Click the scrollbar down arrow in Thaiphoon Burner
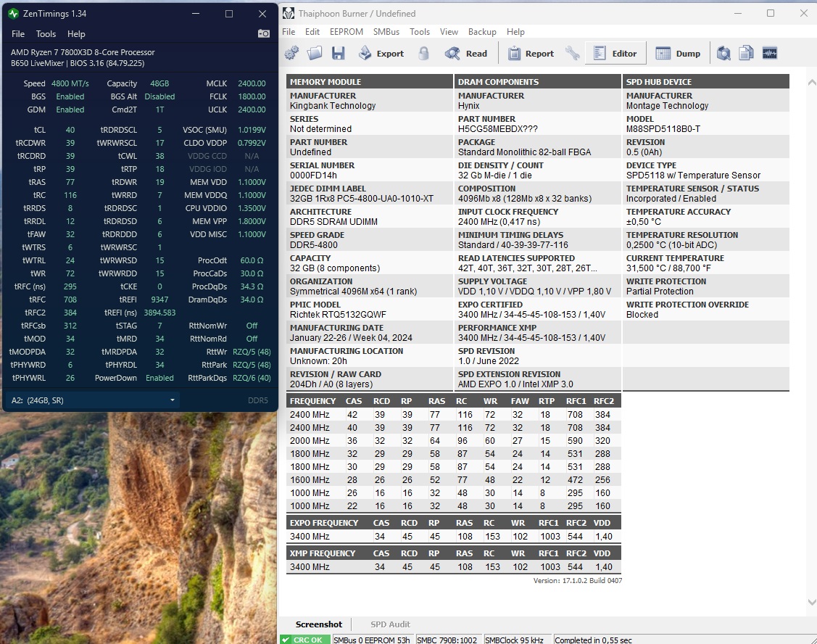The width and height of the screenshot is (817, 644). [x=811, y=602]
